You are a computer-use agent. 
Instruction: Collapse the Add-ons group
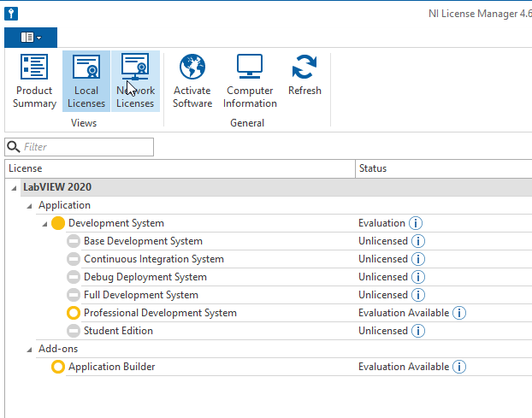pos(30,350)
